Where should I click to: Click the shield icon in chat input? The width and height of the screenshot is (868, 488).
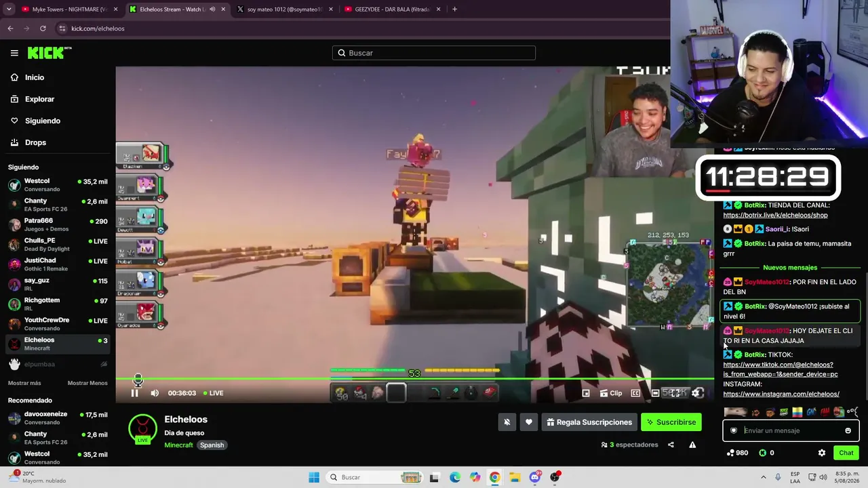[733, 430]
